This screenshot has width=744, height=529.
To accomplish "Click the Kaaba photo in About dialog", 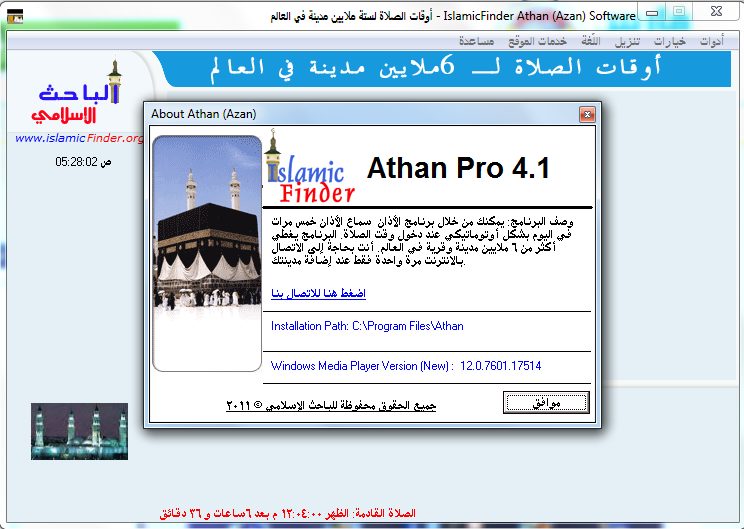I will pyautogui.click(x=207, y=253).
